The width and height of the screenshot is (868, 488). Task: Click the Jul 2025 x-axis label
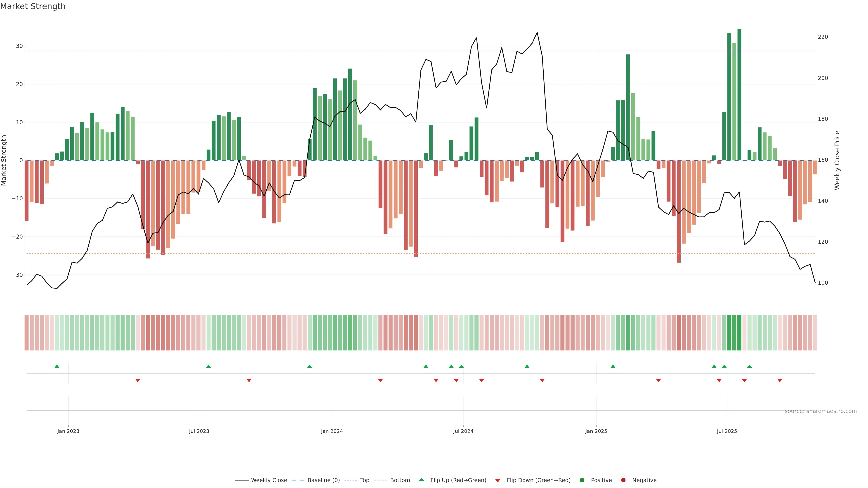pos(727,431)
